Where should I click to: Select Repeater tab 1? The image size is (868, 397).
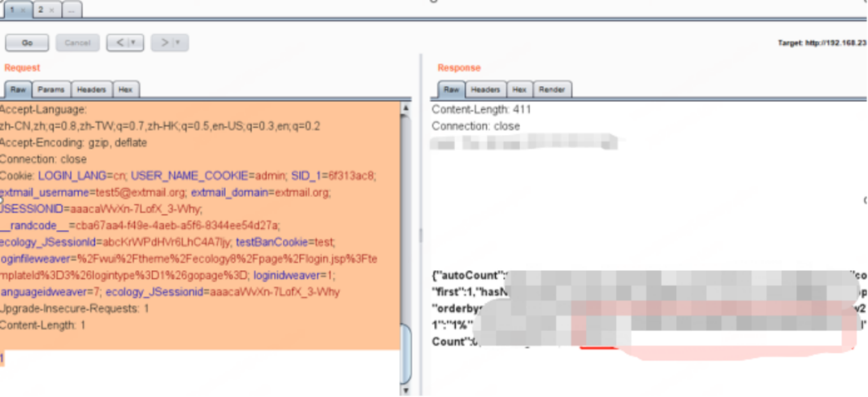tap(10, 10)
